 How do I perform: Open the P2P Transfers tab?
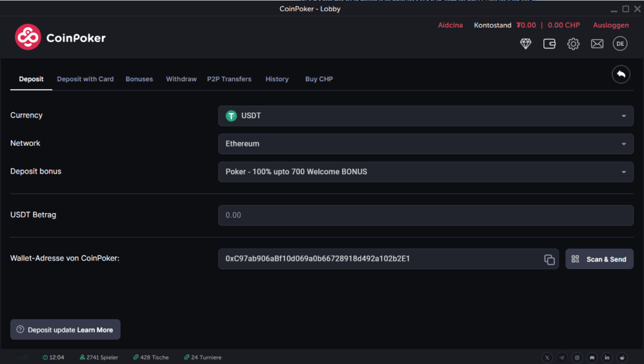(229, 79)
